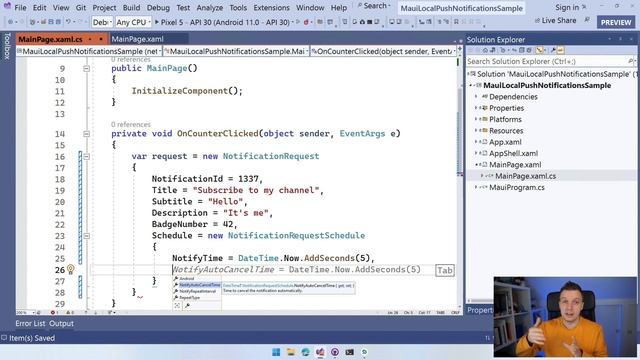Click the Undo toolbar icon
The image size is (640, 360).
click(x=68, y=22)
